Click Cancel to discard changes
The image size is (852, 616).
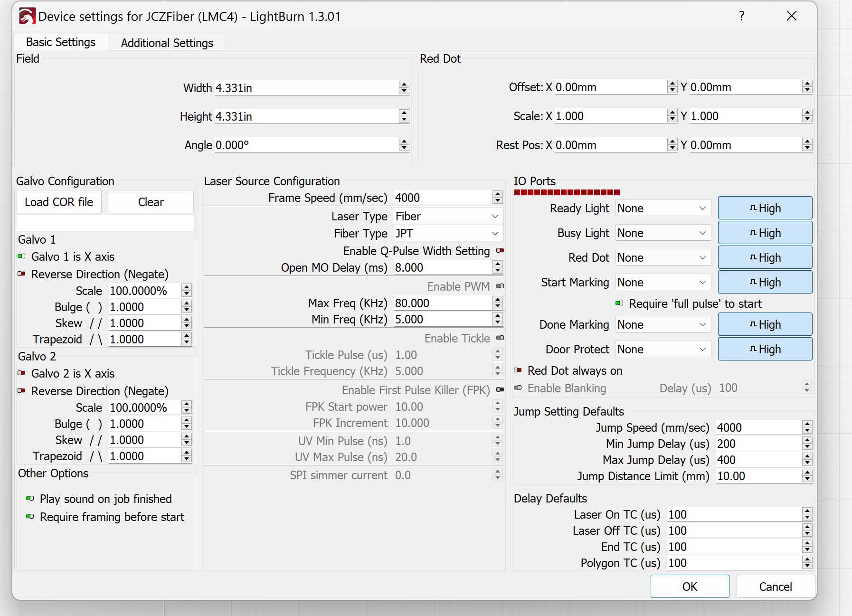[x=776, y=587]
